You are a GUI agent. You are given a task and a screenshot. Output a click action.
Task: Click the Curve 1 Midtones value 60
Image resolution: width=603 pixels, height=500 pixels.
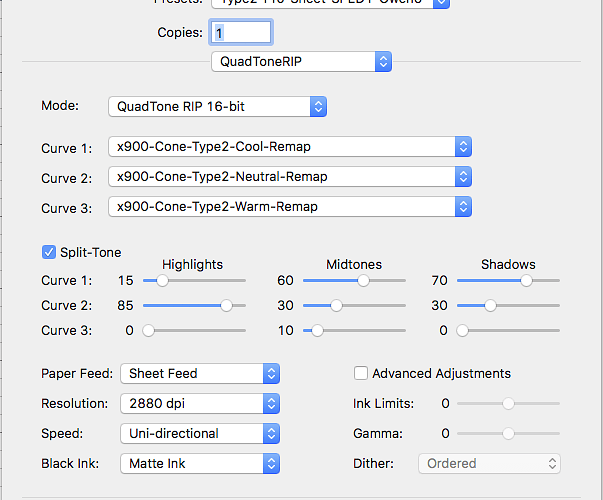285,280
